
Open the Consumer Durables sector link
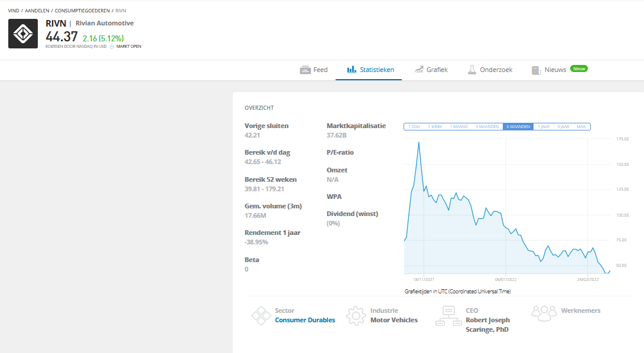click(x=305, y=320)
